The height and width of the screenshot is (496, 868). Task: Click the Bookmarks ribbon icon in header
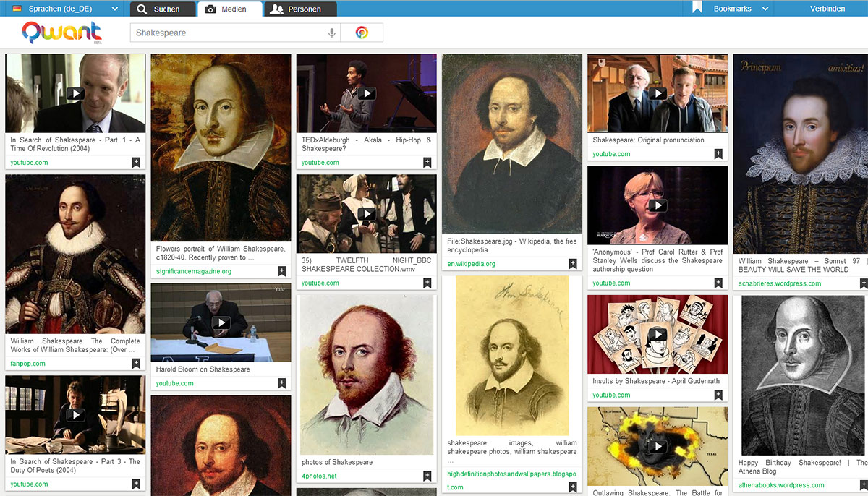pyautogui.click(x=697, y=8)
